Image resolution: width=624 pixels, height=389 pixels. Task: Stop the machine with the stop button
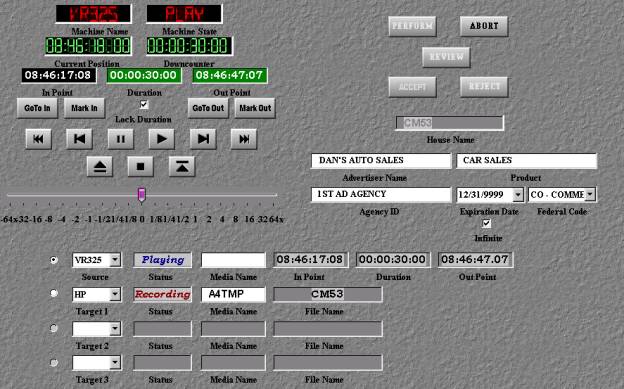pos(140,166)
